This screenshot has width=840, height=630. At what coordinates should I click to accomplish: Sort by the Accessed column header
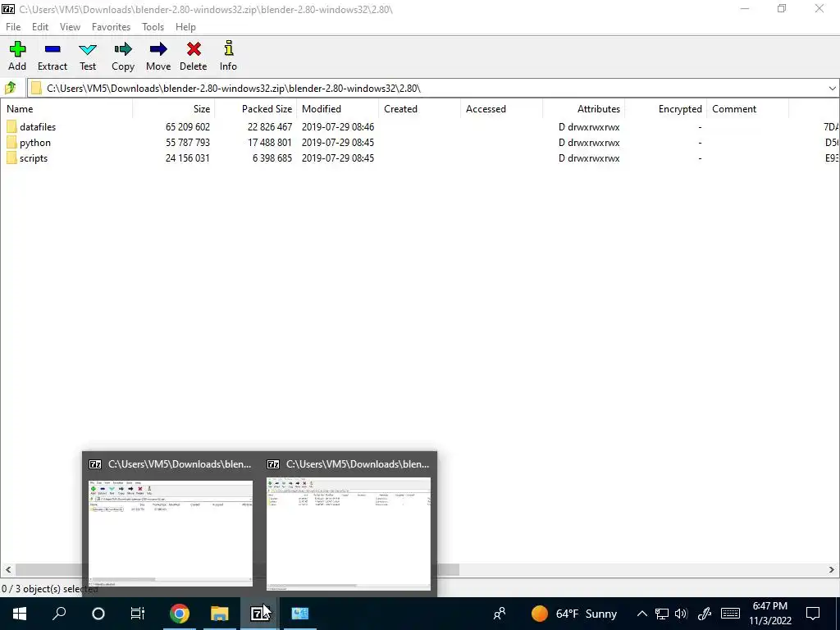(501, 109)
